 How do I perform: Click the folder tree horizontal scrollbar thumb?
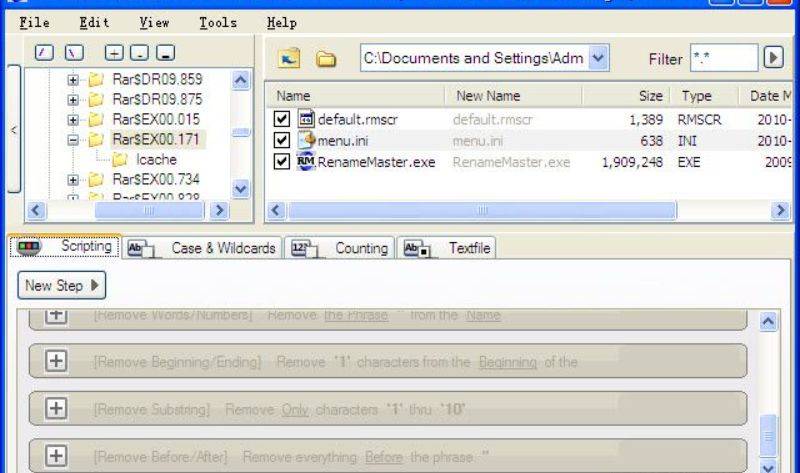tap(149, 210)
